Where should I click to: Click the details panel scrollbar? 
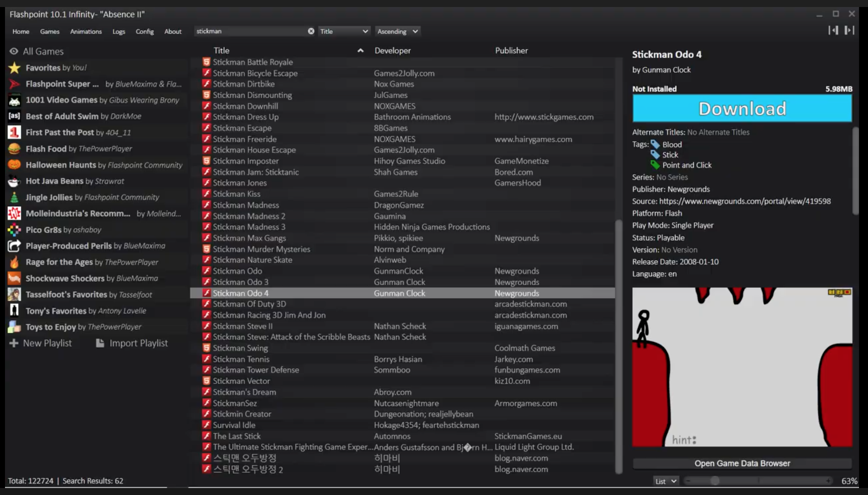point(855,171)
